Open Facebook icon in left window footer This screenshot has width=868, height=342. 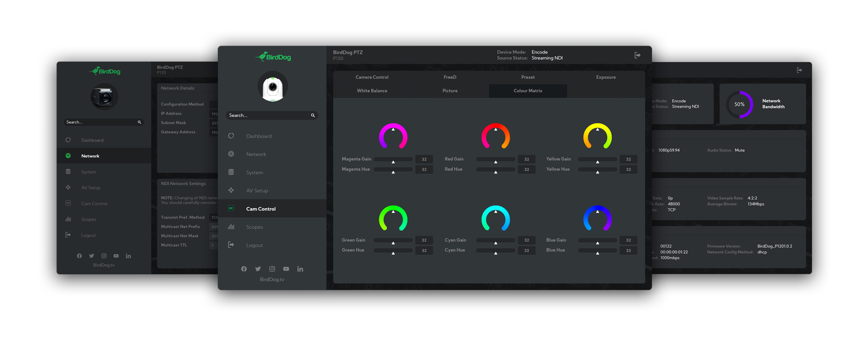click(80, 256)
